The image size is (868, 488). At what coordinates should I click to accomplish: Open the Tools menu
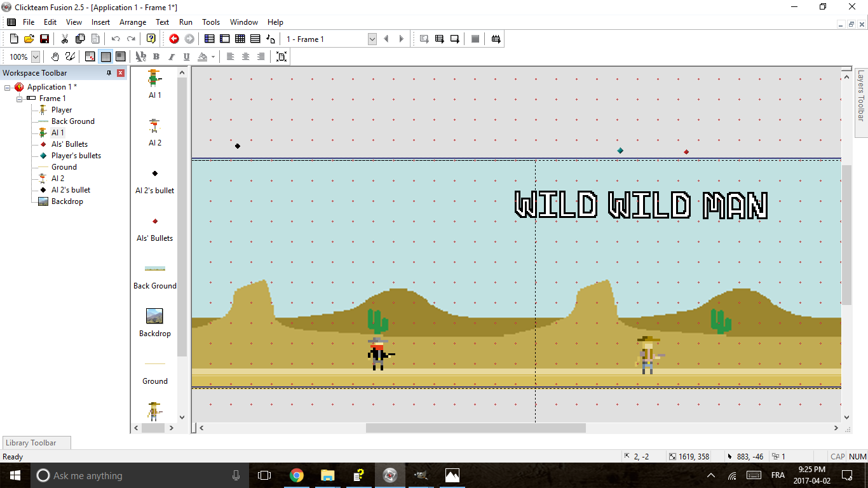click(x=211, y=22)
